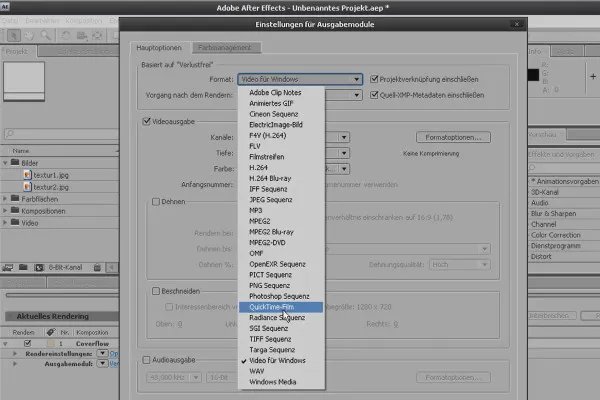The image size is (600, 400).
Task: Choose Windows Media format
Action: 272,382
